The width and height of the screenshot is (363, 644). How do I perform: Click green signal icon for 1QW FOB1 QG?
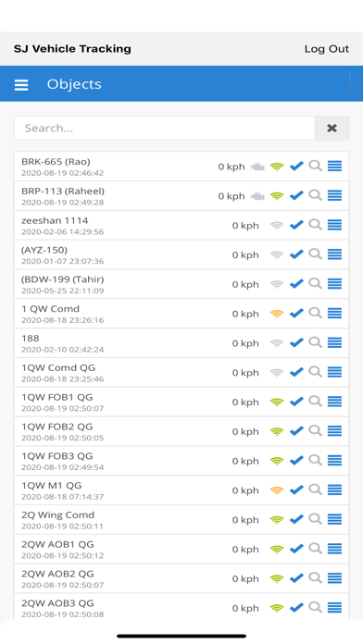[277, 402]
